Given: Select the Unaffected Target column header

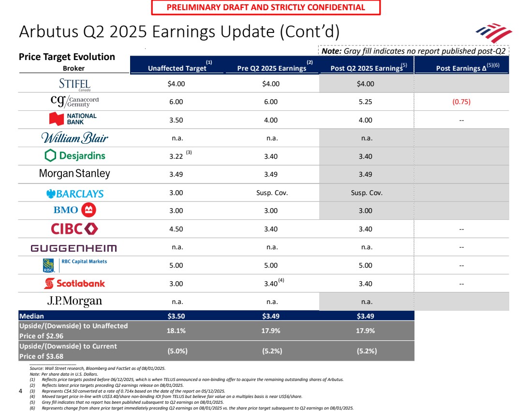Looking at the screenshot, I should pyautogui.click(x=177, y=68).
